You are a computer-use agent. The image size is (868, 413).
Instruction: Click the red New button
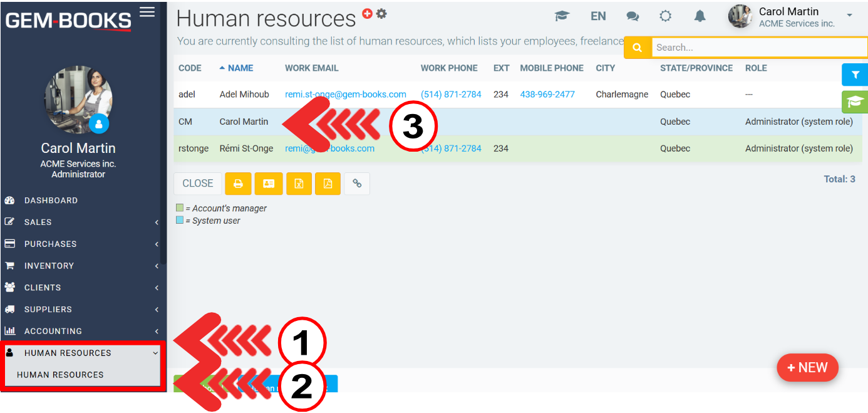coord(807,368)
